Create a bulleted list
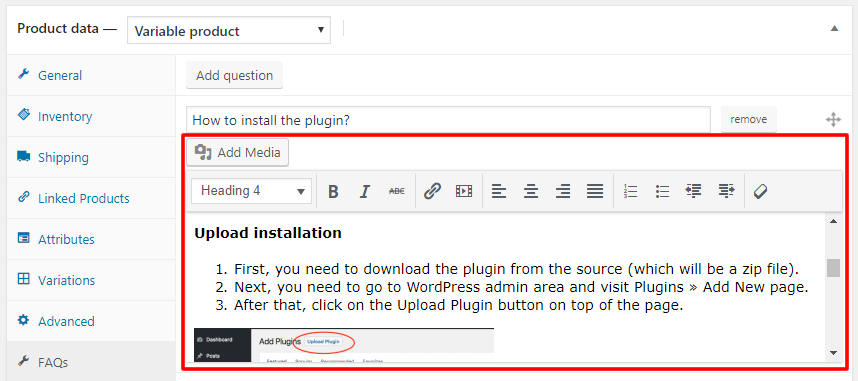Viewport: 858px width, 381px height. click(663, 191)
